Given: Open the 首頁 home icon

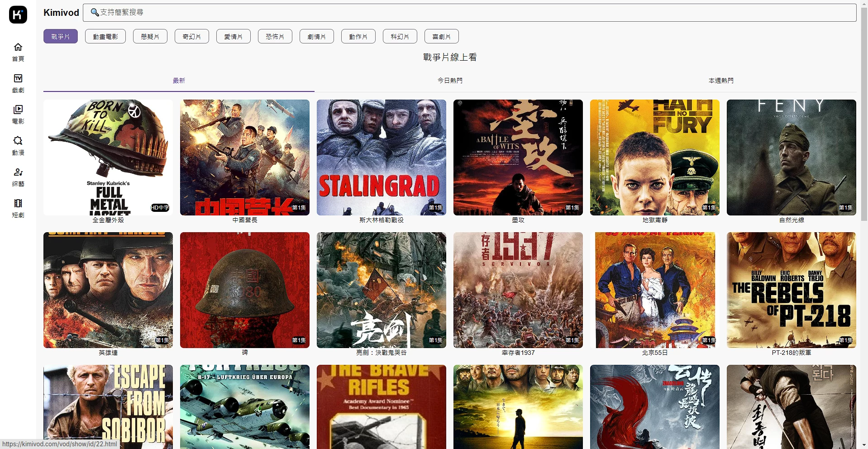Looking at the screenshot, I should pos(18,47).
